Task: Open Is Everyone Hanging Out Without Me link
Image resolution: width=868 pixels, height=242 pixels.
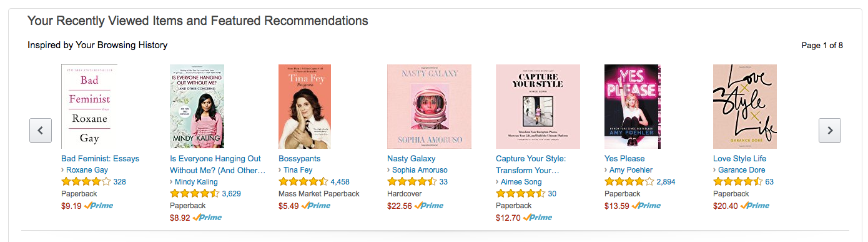Action: point(215,164)
